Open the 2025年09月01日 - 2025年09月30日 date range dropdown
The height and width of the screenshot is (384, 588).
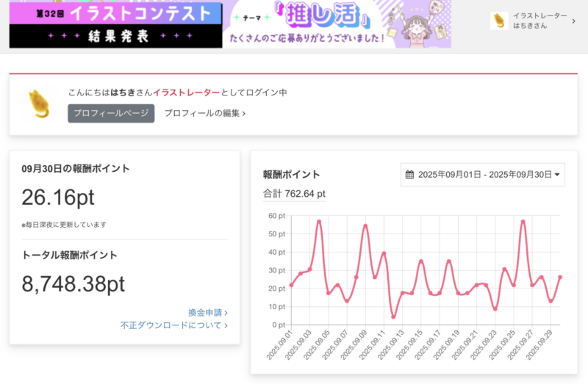pyautogui.click(x=483, y=175)
